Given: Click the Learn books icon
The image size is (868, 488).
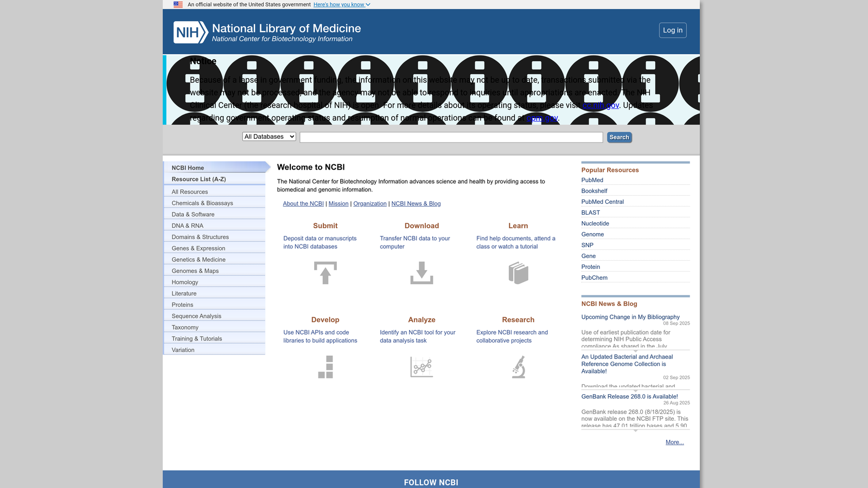Looking at the screenshot, I should [518, 273].
